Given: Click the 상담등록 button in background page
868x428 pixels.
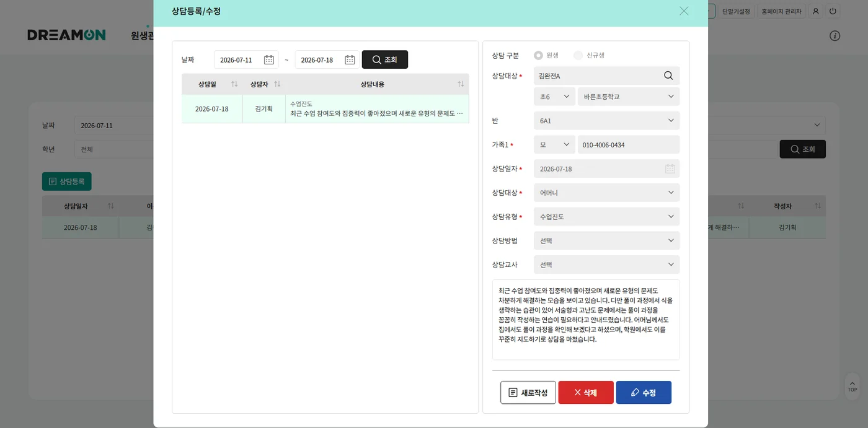Looking at the screenshot, I should (x=67, y=181).
